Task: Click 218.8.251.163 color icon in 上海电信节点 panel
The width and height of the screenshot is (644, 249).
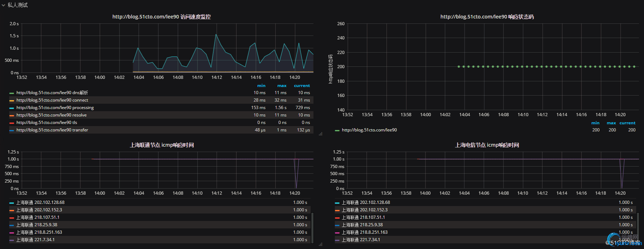Action: pos(337,233)
